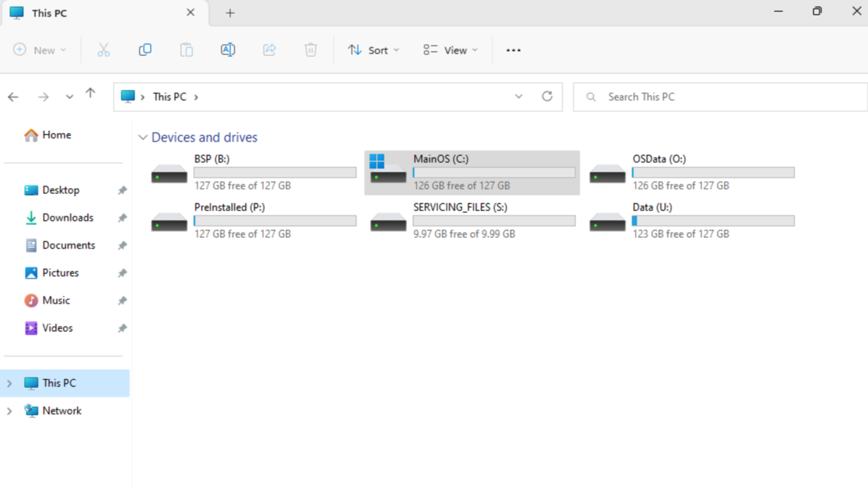
Task: Cut the selected item using toolbar
Action: coord(103,49)
